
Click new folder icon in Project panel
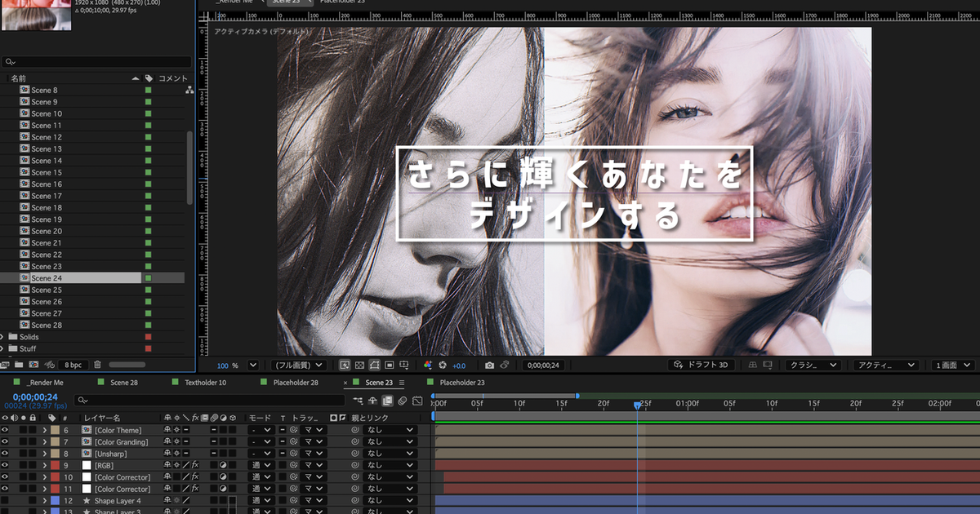pos(19,365)
